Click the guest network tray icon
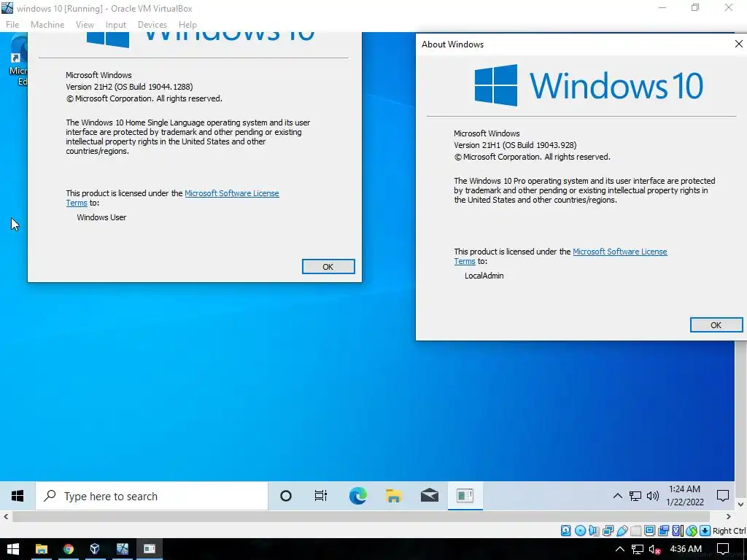The image size is (747, 560). tap(635, 496)
